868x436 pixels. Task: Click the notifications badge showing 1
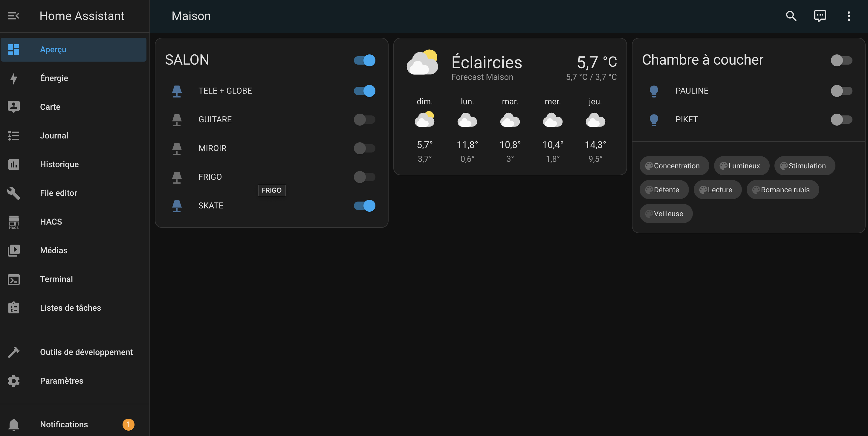point(129,425)
